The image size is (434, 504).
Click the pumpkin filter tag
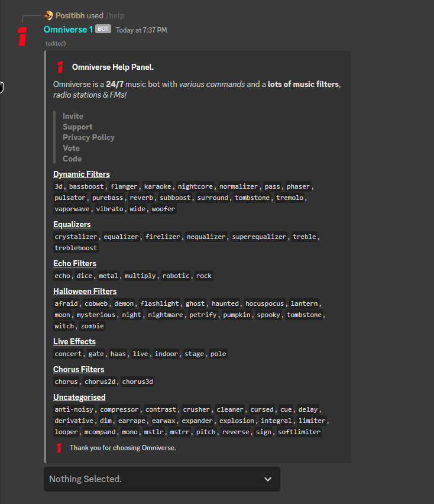click(237, 315)
